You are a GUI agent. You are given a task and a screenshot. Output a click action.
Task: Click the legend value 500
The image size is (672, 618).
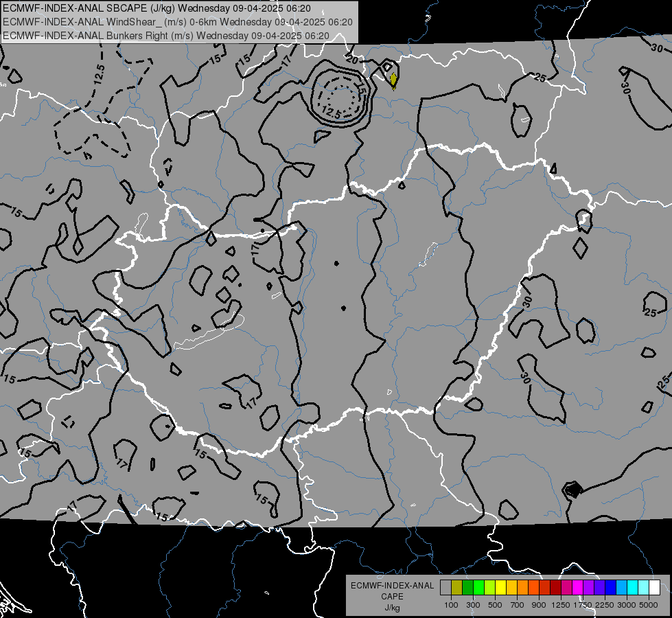(495, 605)
